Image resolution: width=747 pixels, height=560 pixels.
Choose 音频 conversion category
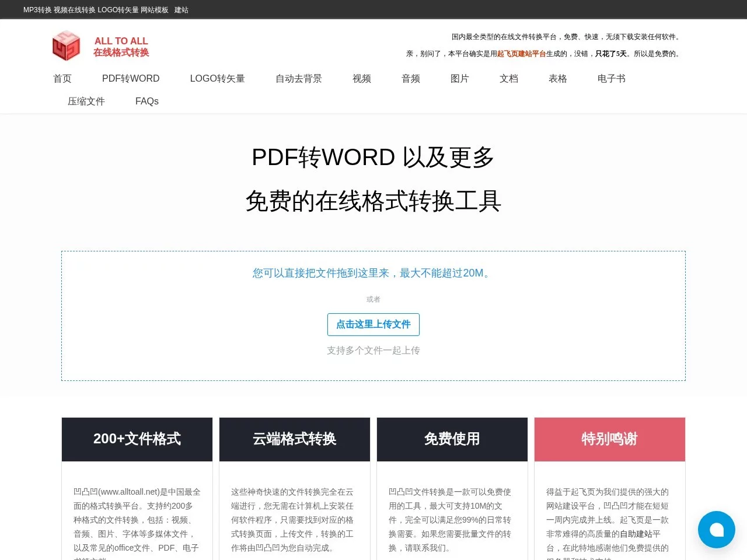(x=411, y=79)
